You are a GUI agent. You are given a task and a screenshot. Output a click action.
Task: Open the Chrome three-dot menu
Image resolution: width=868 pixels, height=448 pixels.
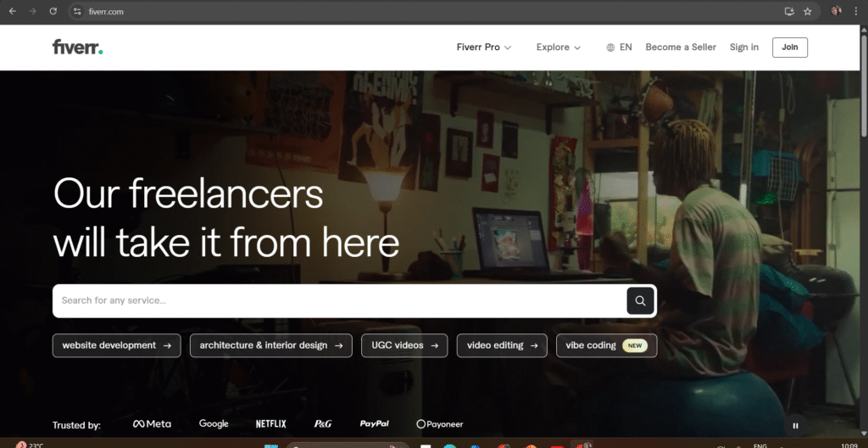point(857,11)
